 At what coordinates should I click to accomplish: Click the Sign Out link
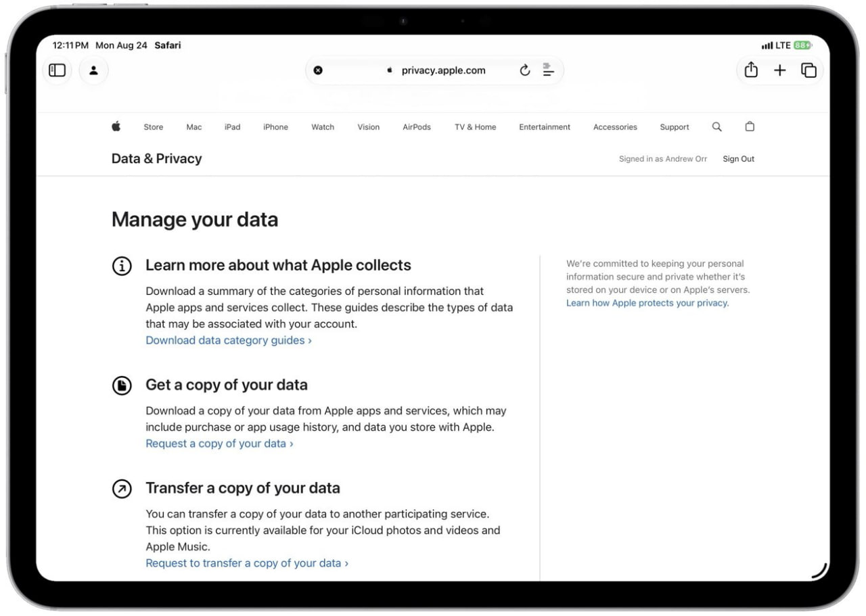738,159
